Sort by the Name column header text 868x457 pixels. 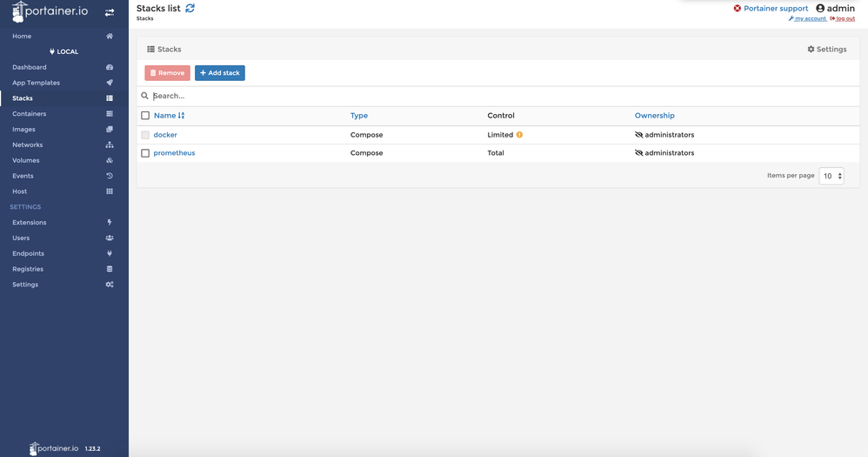164,115
